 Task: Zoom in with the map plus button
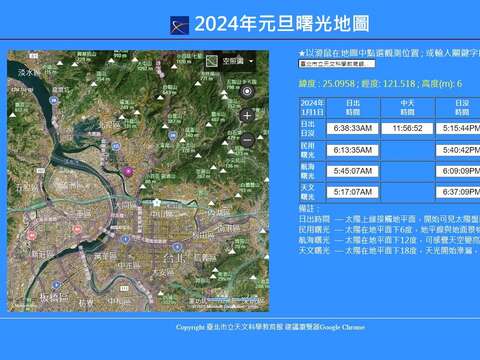click(247, 116)
